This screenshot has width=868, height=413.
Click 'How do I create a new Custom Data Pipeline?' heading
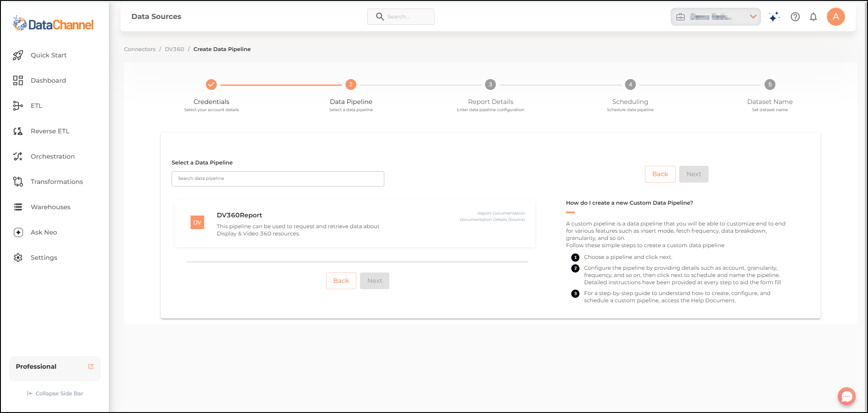(630, 203)
